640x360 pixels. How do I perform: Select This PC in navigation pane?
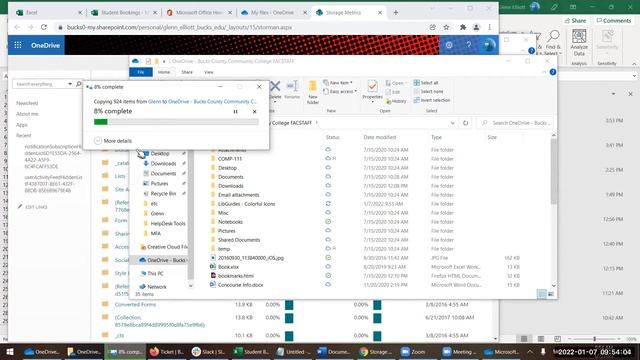click(155, 273)
